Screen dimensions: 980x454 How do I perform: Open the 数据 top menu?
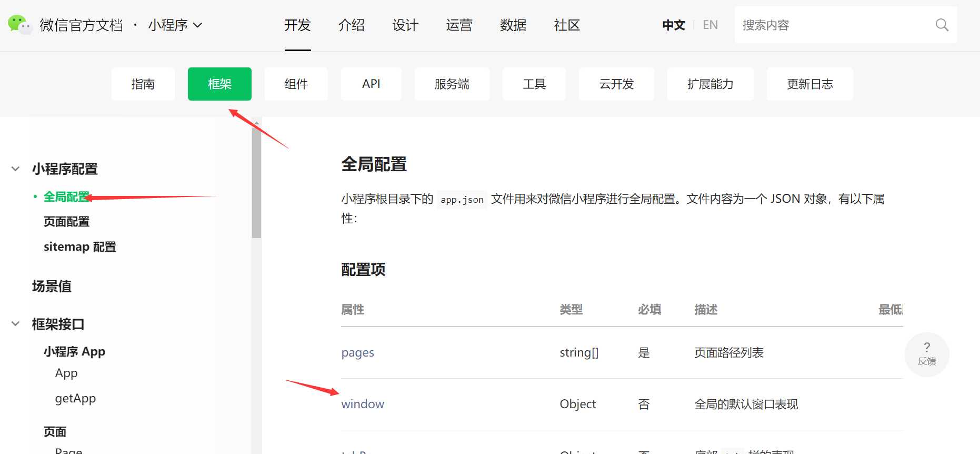(513, 25)
